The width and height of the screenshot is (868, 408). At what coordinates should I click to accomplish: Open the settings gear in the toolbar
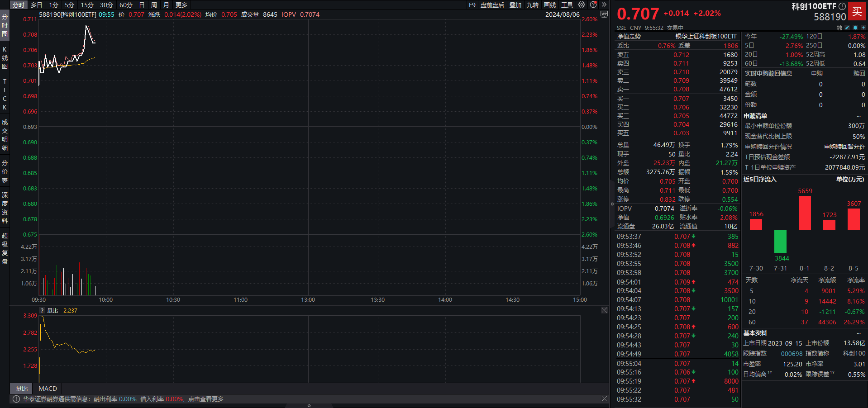point(582,5)
